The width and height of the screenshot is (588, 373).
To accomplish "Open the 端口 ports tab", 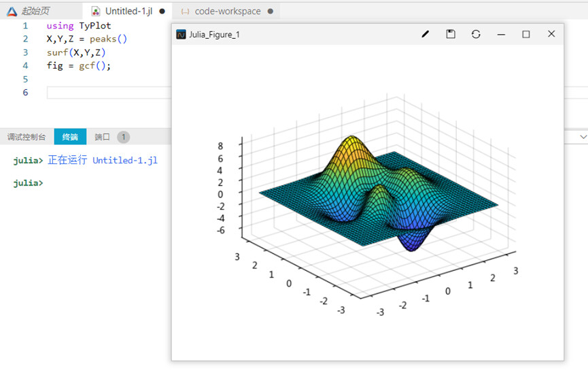I will [102, 137].
